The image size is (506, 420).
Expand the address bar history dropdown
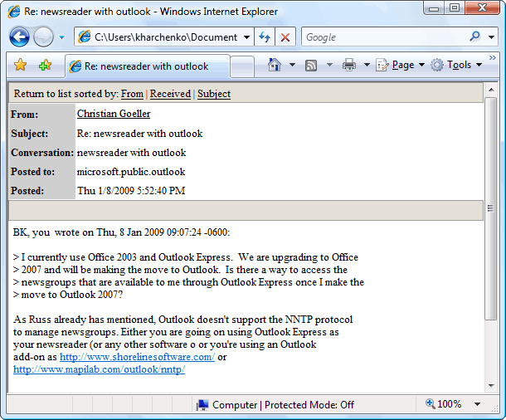(246, 37)
